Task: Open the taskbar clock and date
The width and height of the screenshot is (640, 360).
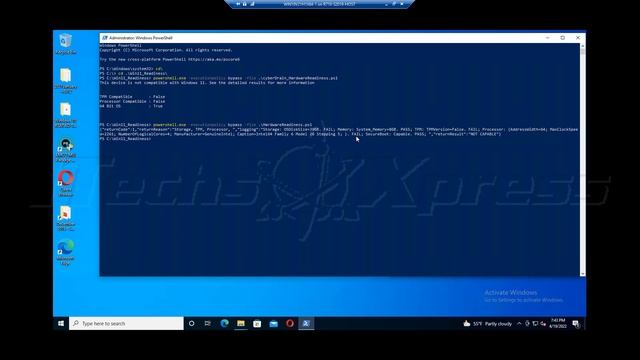Action: 558,323
